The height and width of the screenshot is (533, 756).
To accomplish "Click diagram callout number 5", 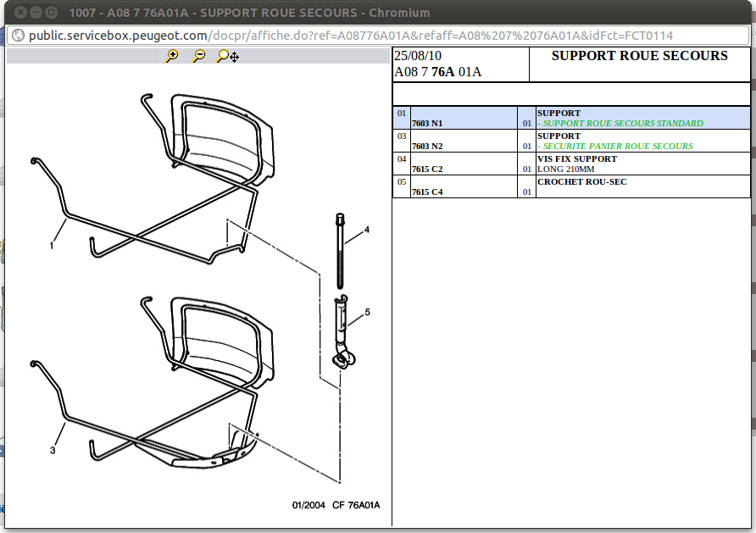I will pyautogui.click(x=367, y=313).
